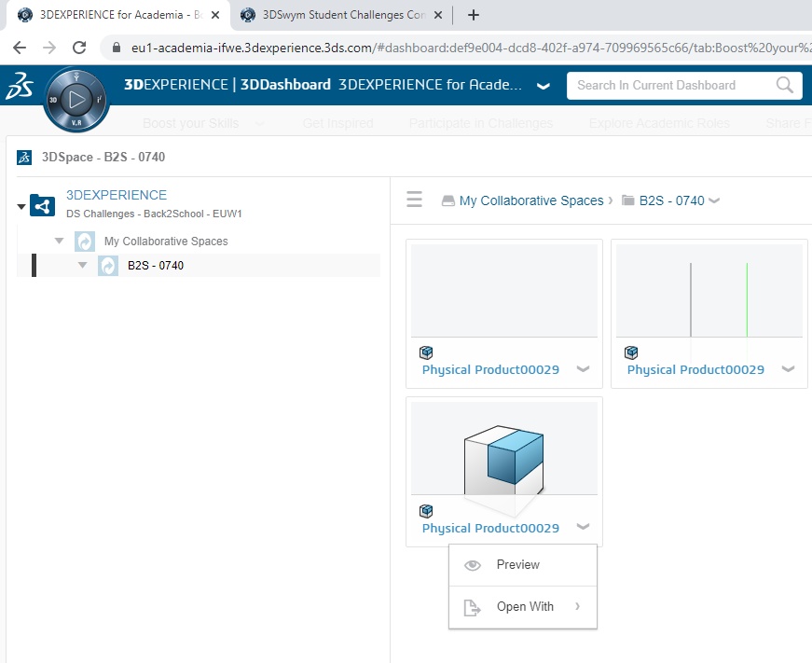This screenshot has width=812, height=663.
Task: Close the 3DSwym Student Challenges tab
Action: [x=438, y=15]
